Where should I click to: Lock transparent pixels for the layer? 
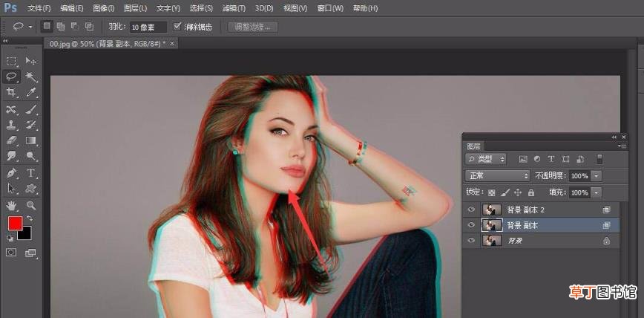(491, 192)
